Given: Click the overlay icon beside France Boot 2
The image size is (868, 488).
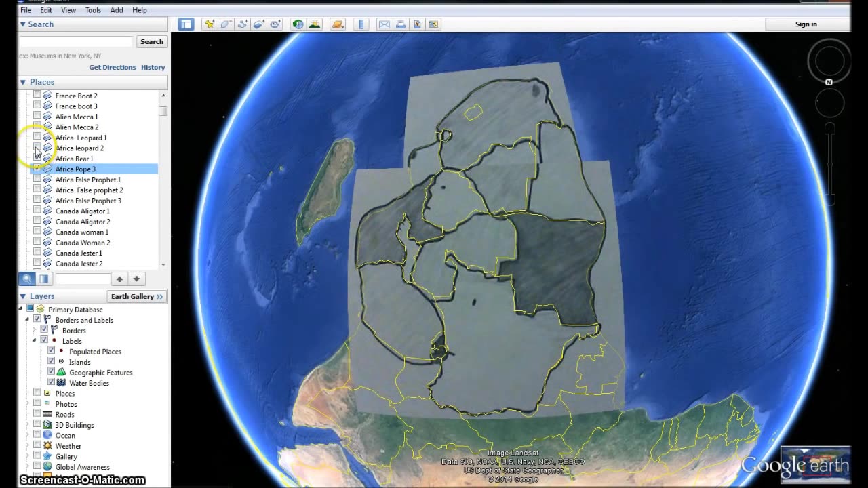Looking at the screenshot, I should (47, 96).
